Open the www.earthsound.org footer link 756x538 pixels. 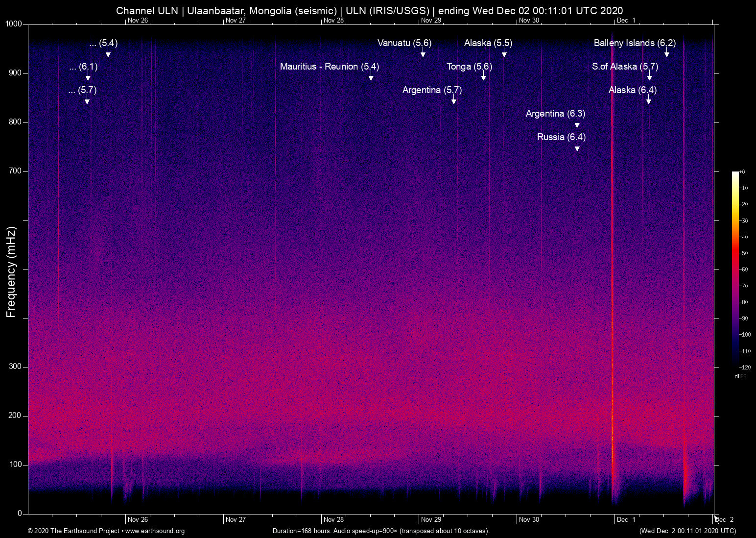(155, 531)
